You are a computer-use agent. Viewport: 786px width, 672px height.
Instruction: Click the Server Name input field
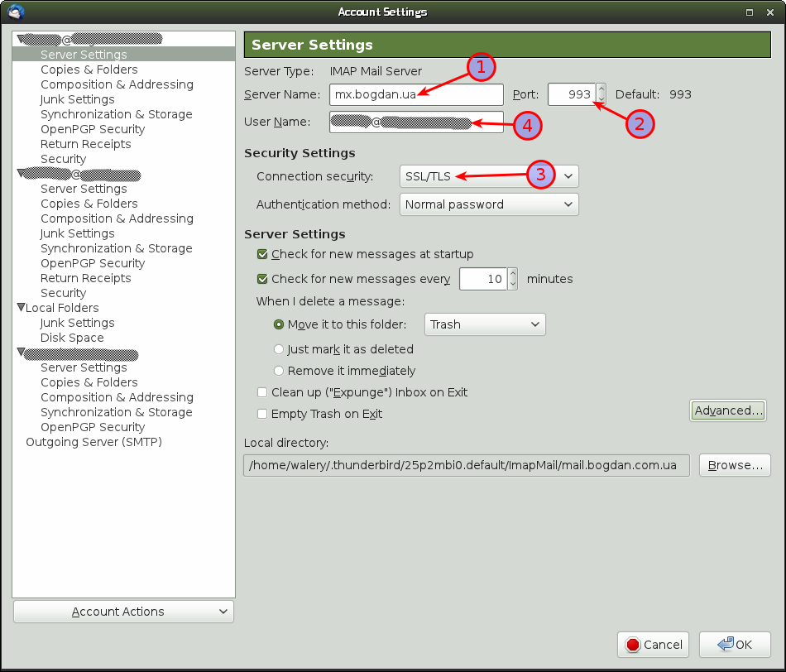[416, 95]
